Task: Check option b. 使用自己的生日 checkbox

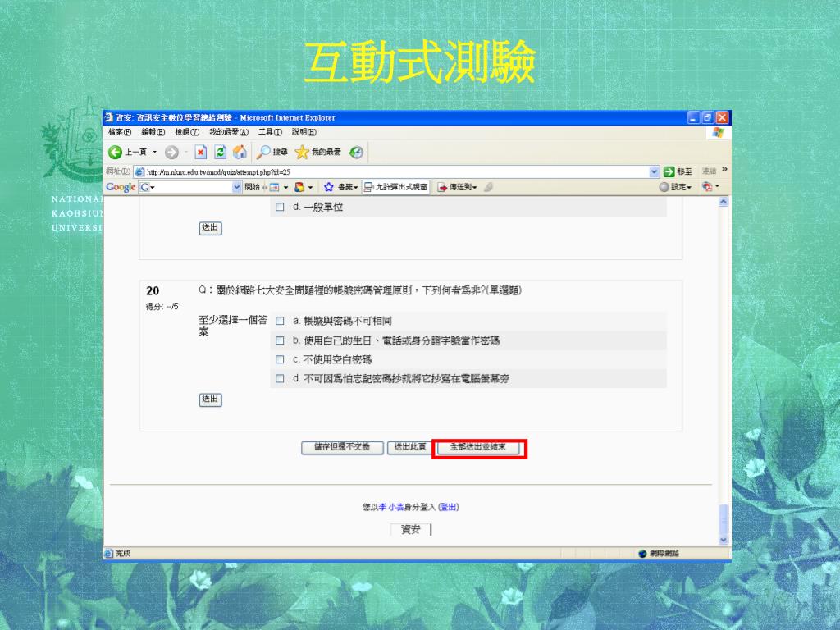Action: [x=280, y=340]
